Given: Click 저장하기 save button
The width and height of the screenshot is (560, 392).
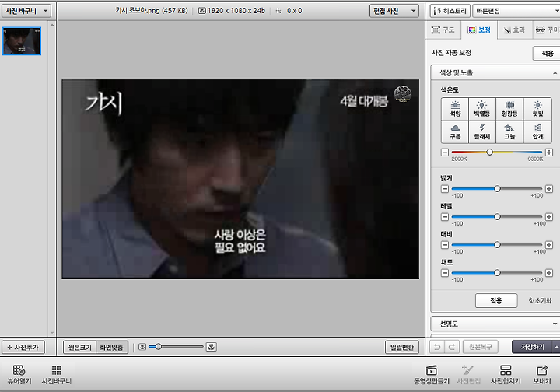Looking at the screenshot, I should 532,347.
